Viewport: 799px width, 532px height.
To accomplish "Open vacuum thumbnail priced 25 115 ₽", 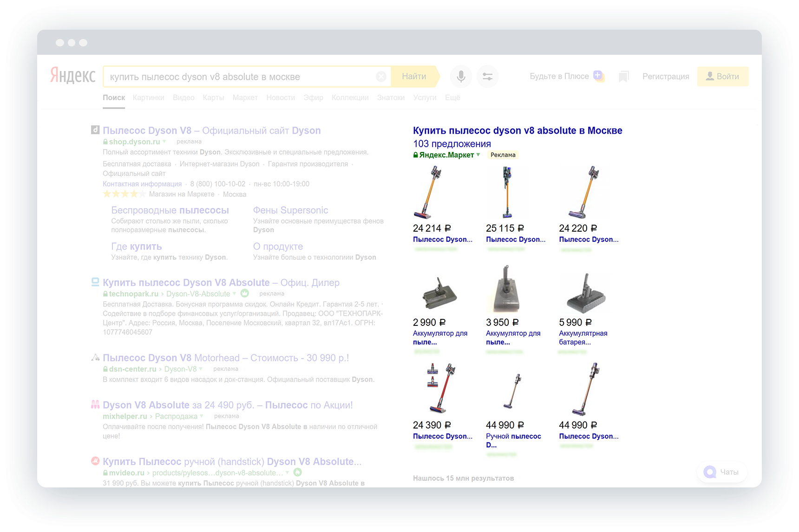I will 506,193.
